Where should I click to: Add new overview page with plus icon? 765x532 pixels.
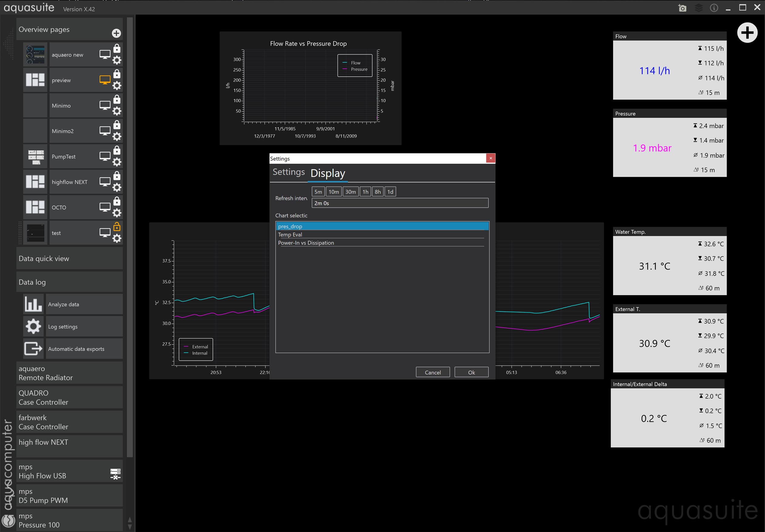pyautogui.click(x=116, y=33)
